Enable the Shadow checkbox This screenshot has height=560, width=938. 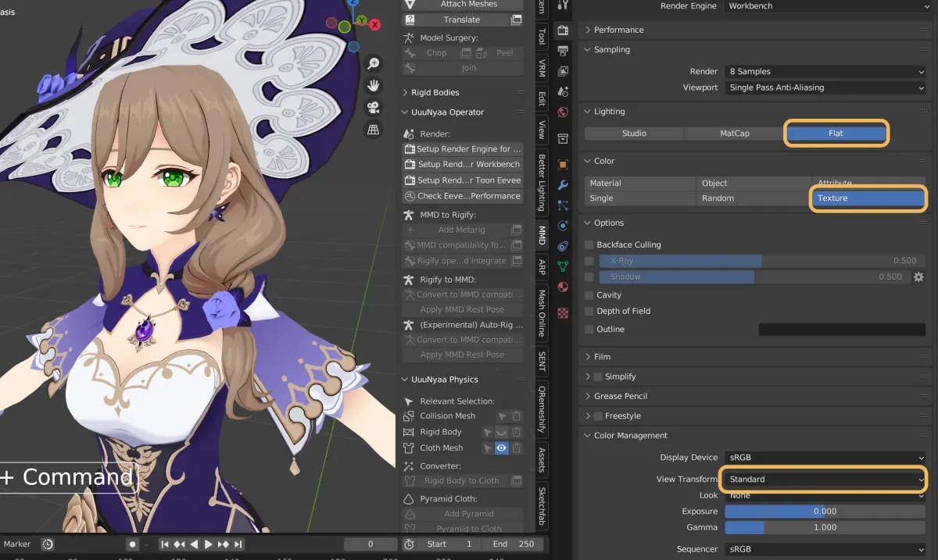coord(589,277)
